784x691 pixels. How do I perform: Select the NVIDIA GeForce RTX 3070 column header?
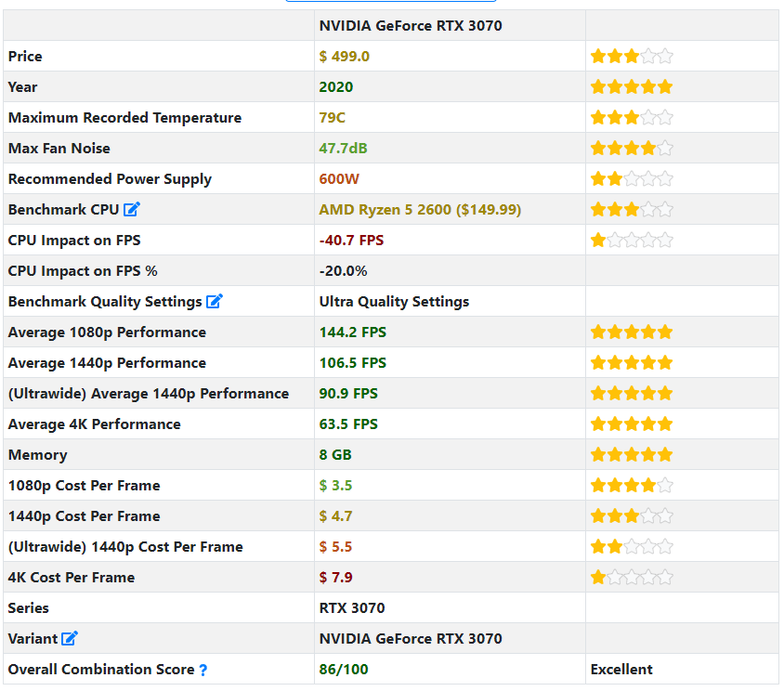(411, 25)
